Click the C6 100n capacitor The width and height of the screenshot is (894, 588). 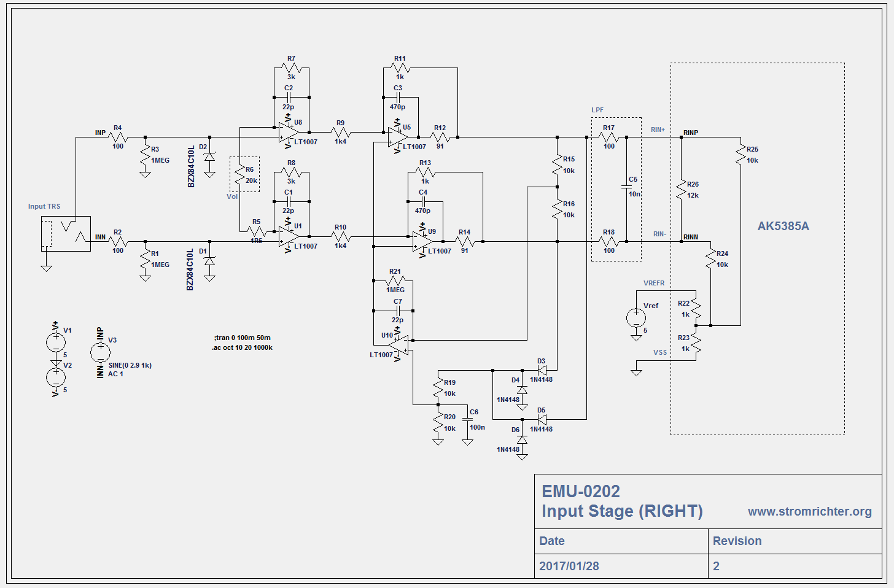pyautogui.click(x=467, y=420)
